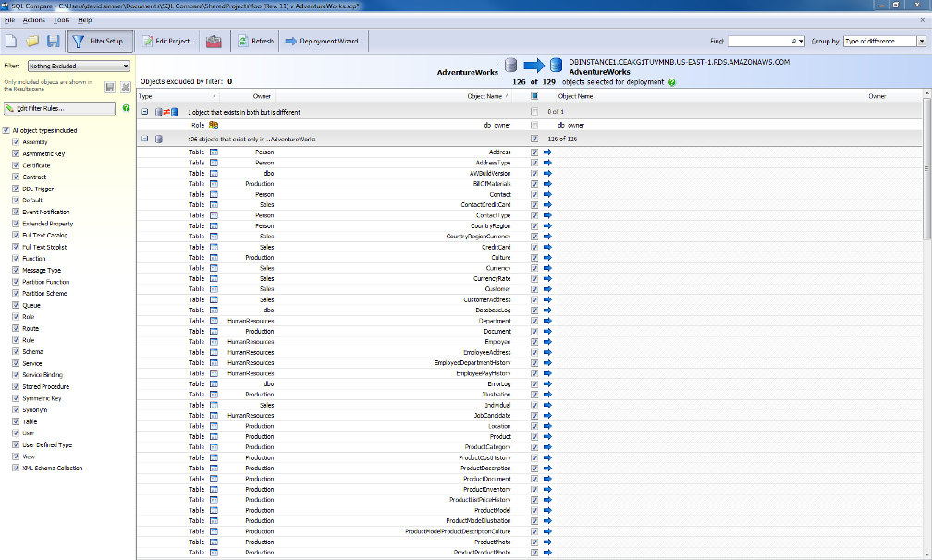Sort by the left Object Name column header
Viewport: 932px width, 560px height.
click(x=394, y=96)
